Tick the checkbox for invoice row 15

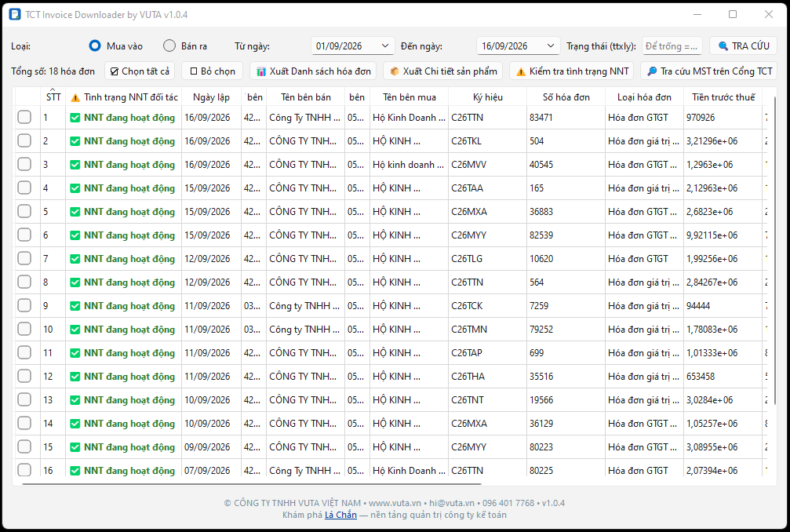(x=24, y=446)
